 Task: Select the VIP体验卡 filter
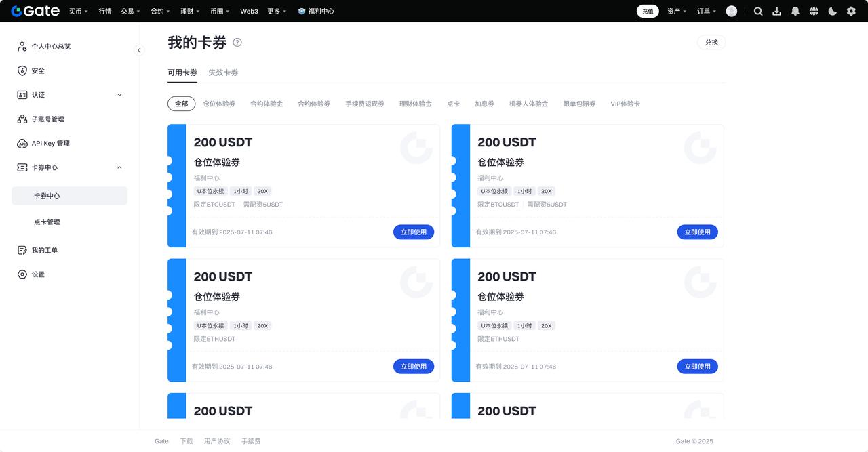pyautogui.click(x=625, y=104)
